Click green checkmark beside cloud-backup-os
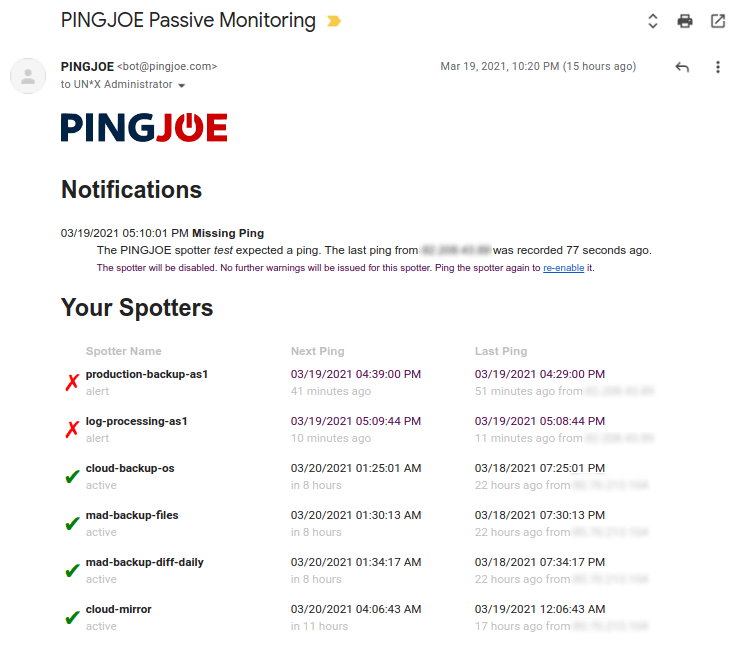 [72, 477]
